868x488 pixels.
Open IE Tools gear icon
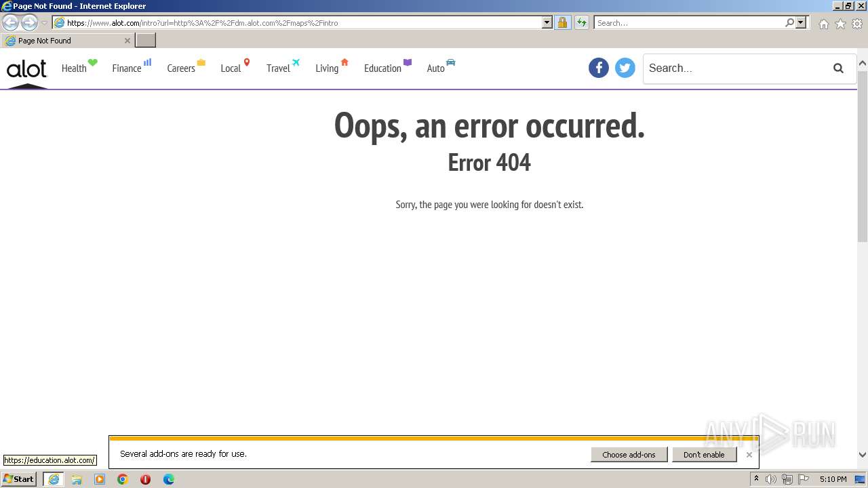pyautogui.click(x=857, y=24)
